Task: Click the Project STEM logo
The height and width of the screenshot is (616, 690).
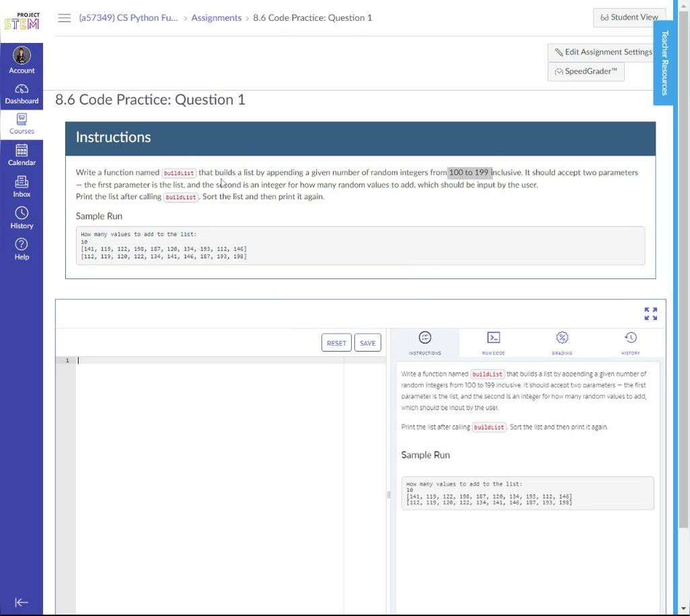Action: pos(22,22)
